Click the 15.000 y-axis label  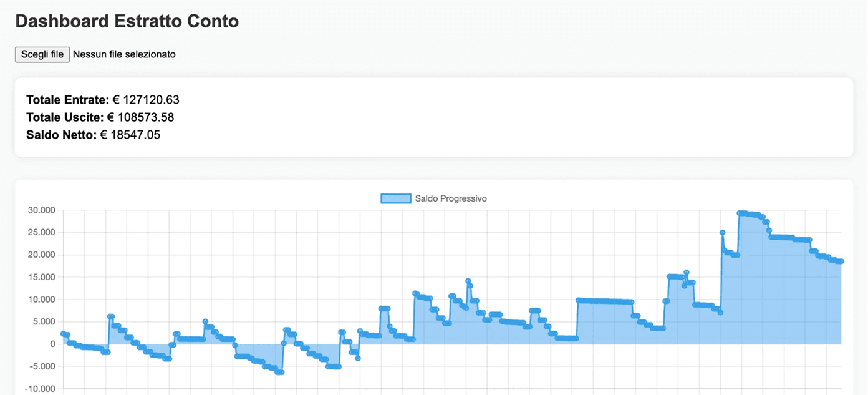41,277
